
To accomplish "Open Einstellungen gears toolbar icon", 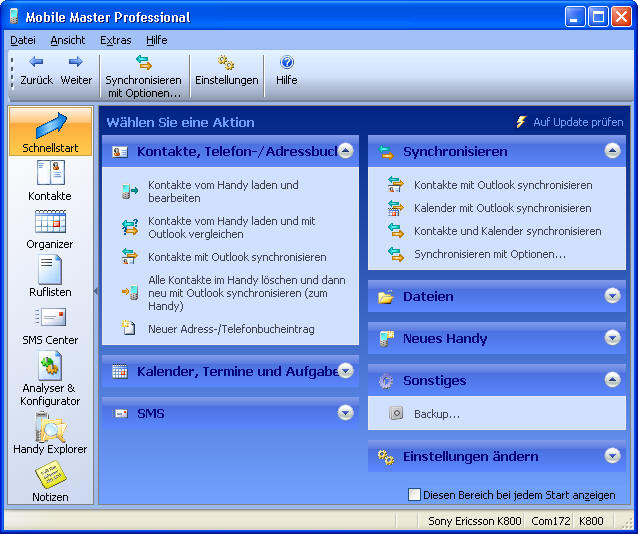I will click(226, 62).
